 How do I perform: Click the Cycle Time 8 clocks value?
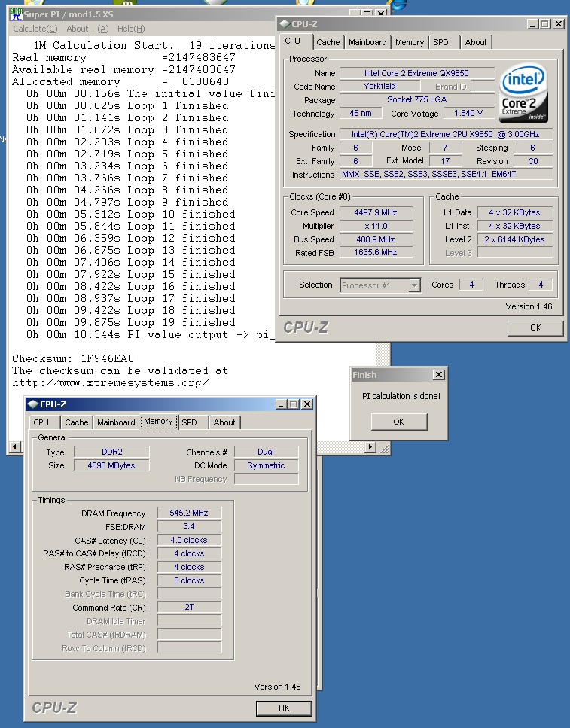coord(189,580)
